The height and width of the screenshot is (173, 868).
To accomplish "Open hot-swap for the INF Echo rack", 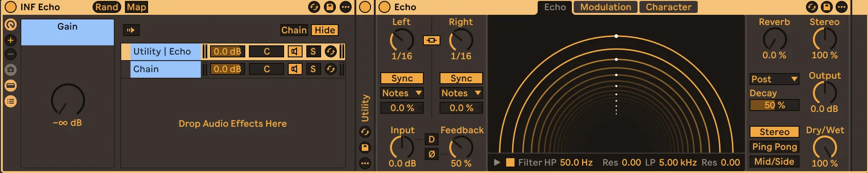I will pos(314,7).
